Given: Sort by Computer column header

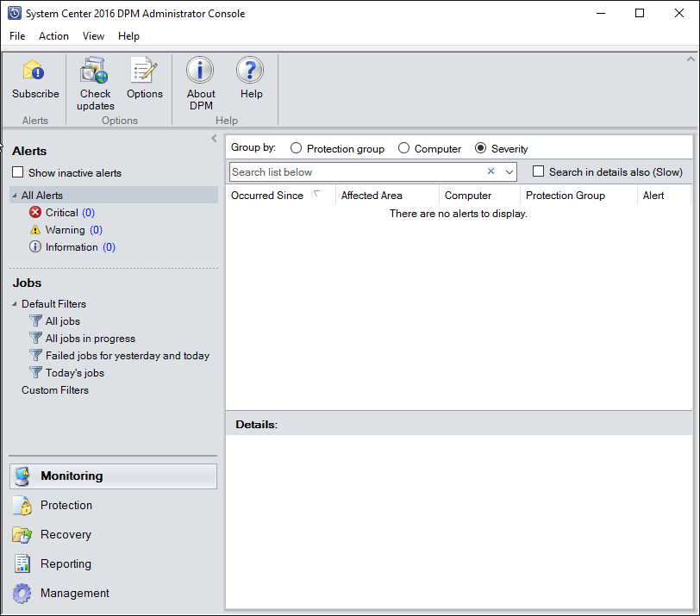Looking at the screenshot, I should (x=479, y=196).
